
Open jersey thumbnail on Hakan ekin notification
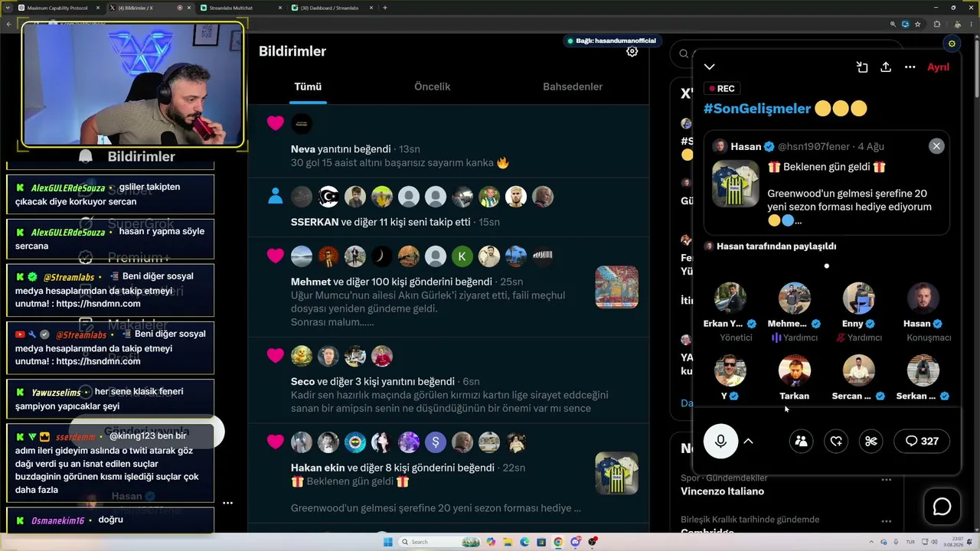[616, 473]
